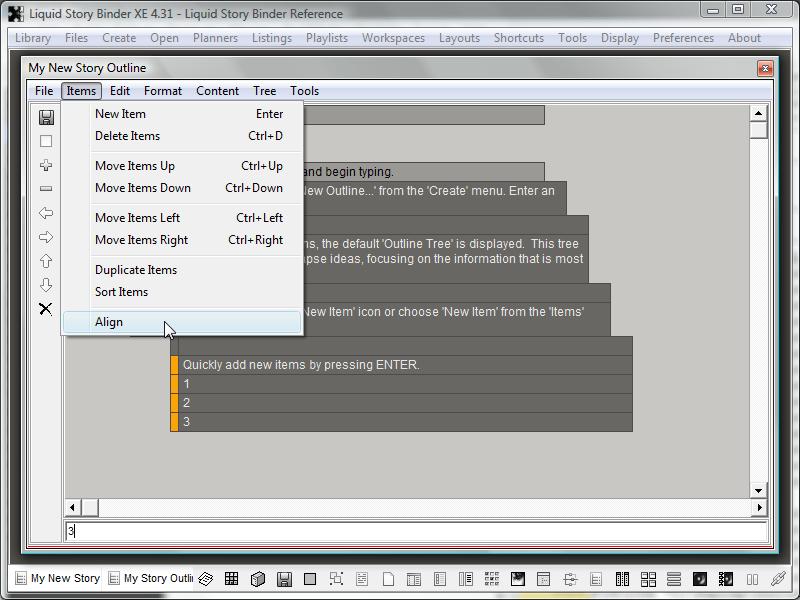Image resolution: width=800 pixels, height=600 pixels.
Task: Click the minus icon in left toolbar
Action: [x=46, y=189]
